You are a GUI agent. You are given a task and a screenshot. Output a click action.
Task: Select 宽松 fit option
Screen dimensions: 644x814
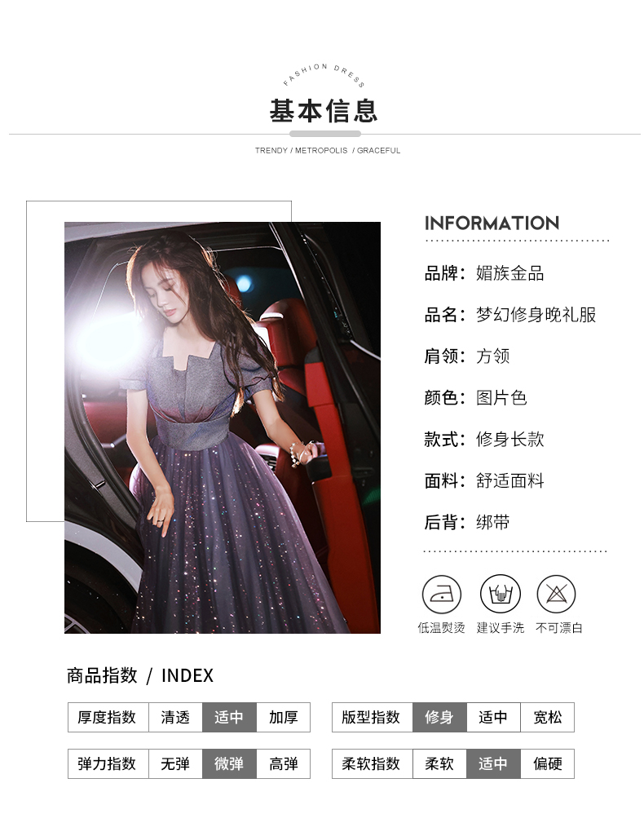click(548, 718)
